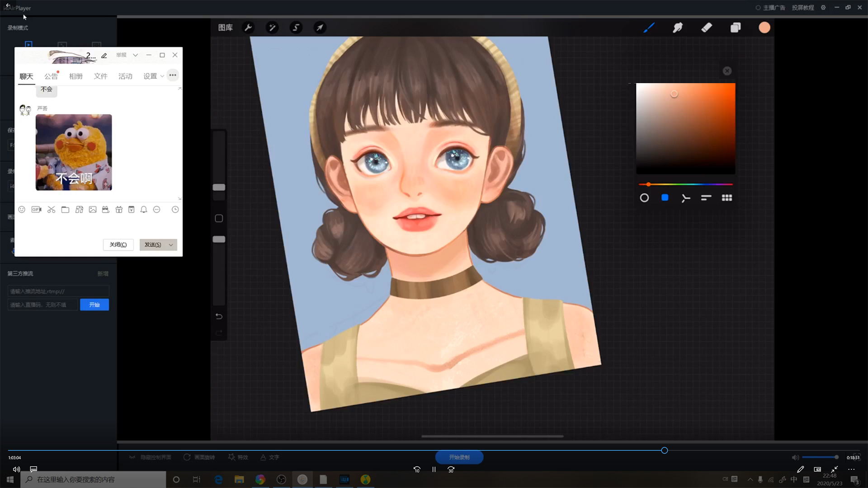Select the Brush paint tool
This screenshot has width=868, height=488.
click(x=649, y=28)
